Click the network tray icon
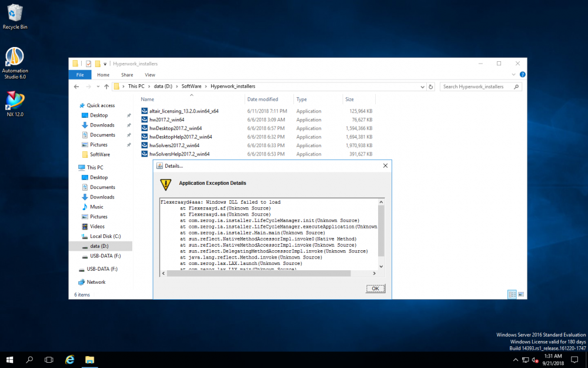 525,360
